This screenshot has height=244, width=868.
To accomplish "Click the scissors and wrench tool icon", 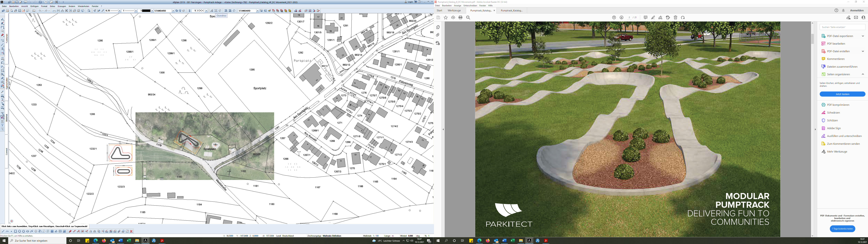I will [x=66, y=11].
